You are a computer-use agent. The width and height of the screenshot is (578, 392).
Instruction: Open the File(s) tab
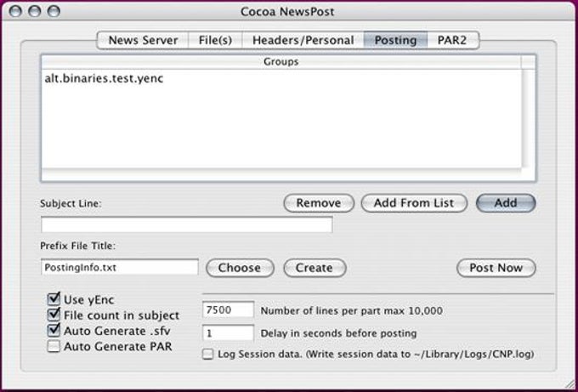click(215, 40)
